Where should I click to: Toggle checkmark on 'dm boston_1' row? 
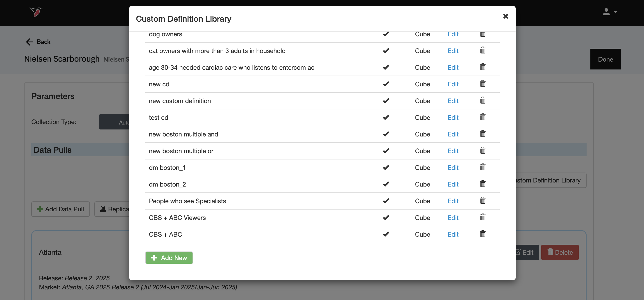(386, 167)
